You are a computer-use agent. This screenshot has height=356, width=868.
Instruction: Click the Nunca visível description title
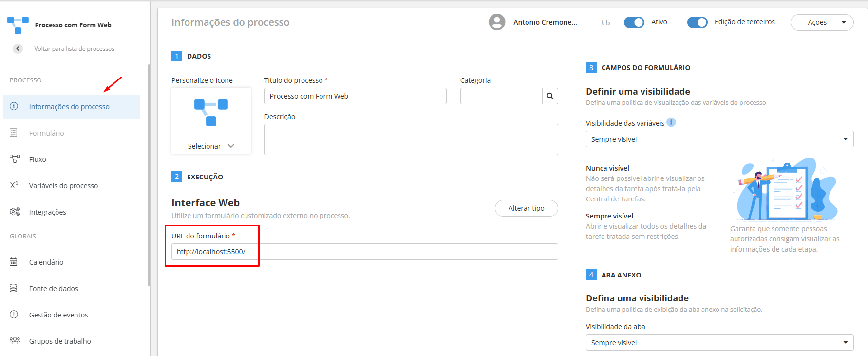point(607,168)
